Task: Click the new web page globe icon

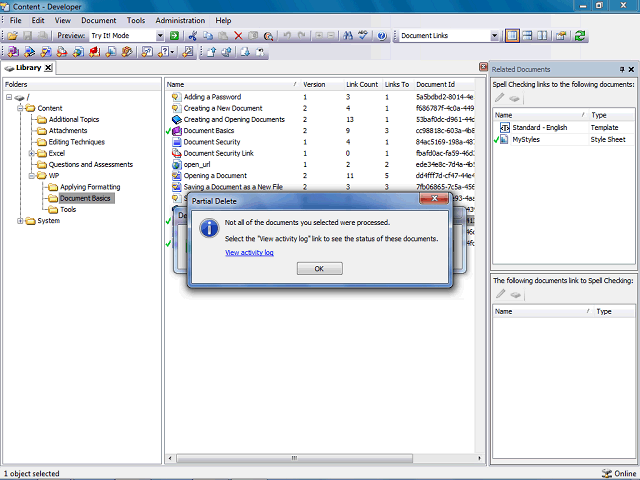Action: (x=78, y=52)
